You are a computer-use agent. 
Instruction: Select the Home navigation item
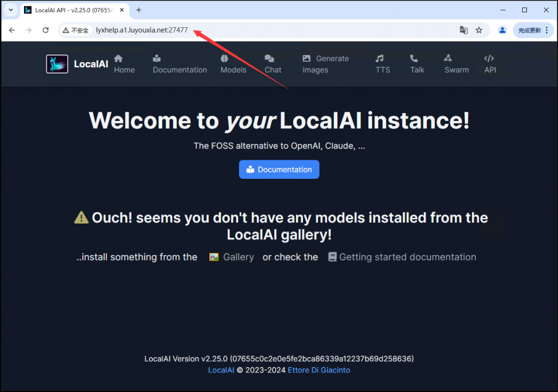[x=124, y=64]
